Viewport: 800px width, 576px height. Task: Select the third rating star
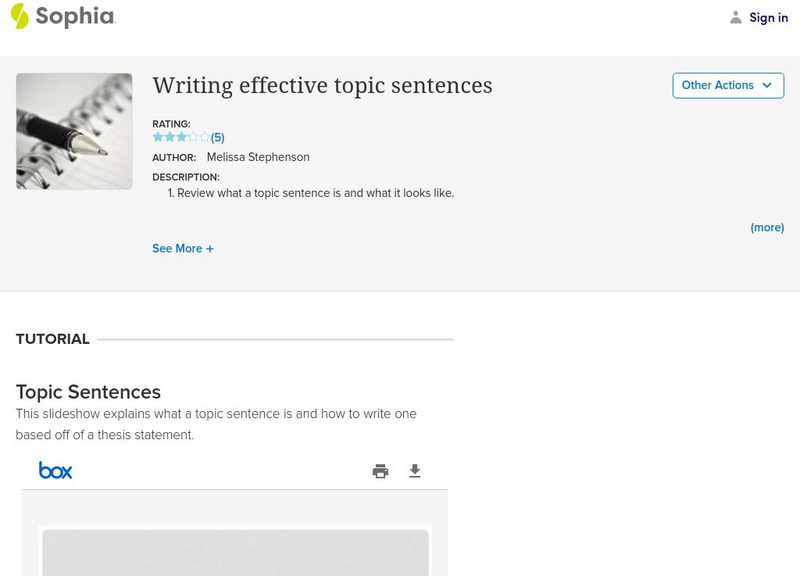pyautogui.click(x=181, y=137)
